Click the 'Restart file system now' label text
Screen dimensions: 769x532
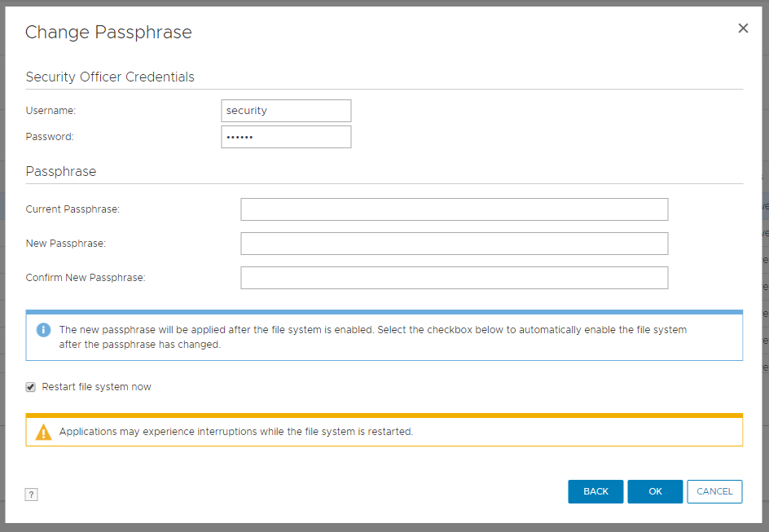tap(96, 387)
